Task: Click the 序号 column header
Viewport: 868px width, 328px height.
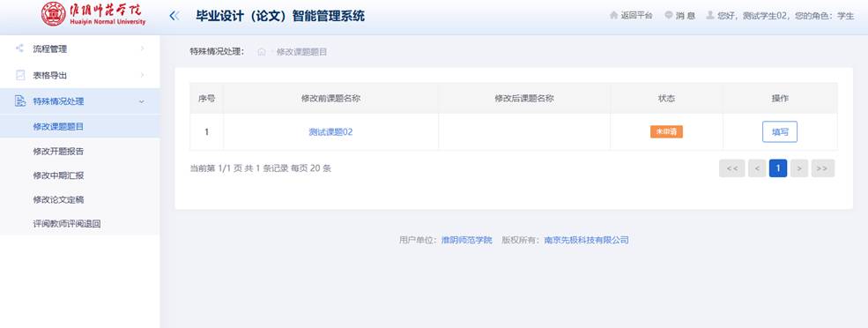Action: pos(206,98)
